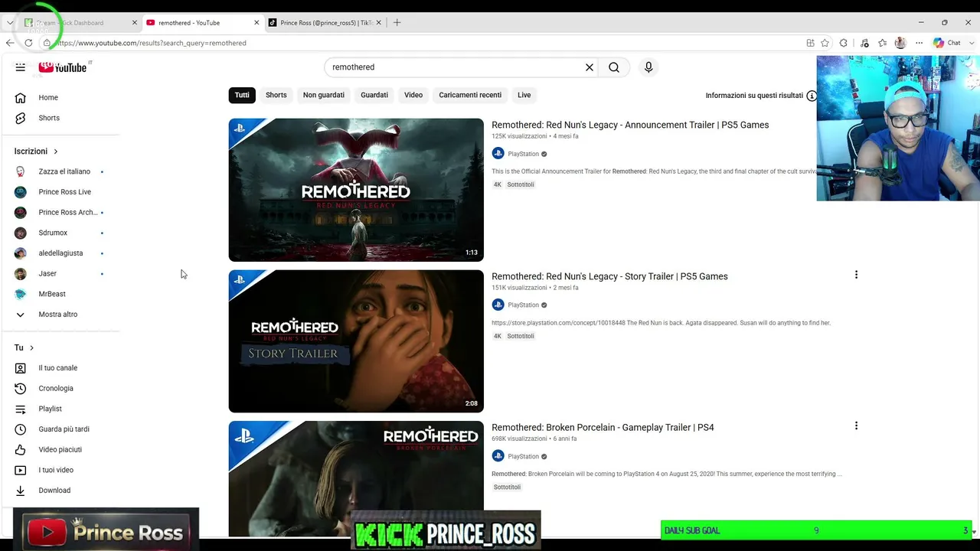Close the Prince Ross TikTok tab

coord(378,23)
